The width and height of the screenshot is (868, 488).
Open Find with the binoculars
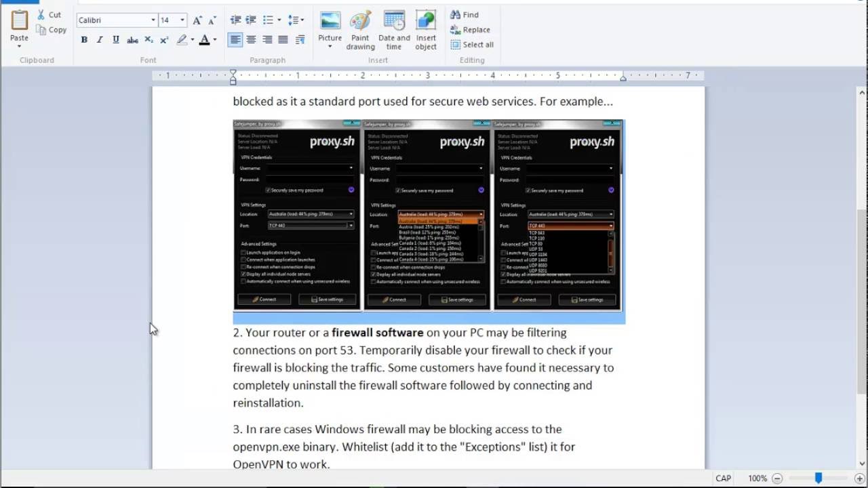(465, 14)
